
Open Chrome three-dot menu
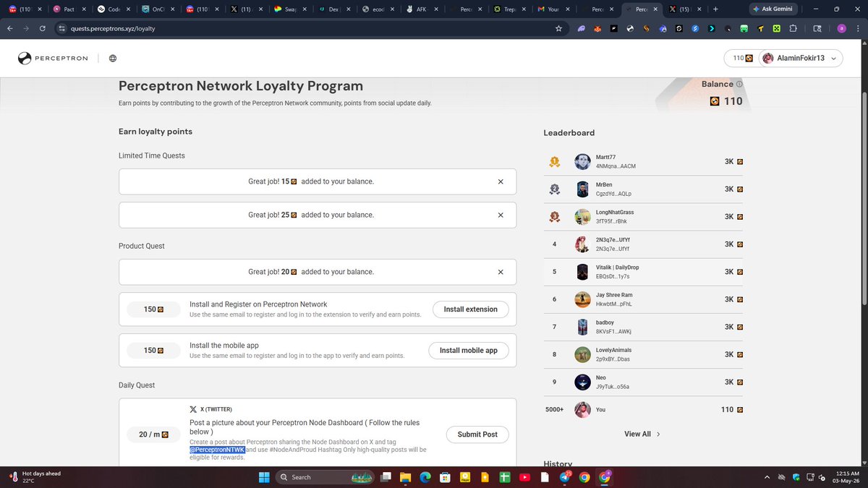point(857,28)
